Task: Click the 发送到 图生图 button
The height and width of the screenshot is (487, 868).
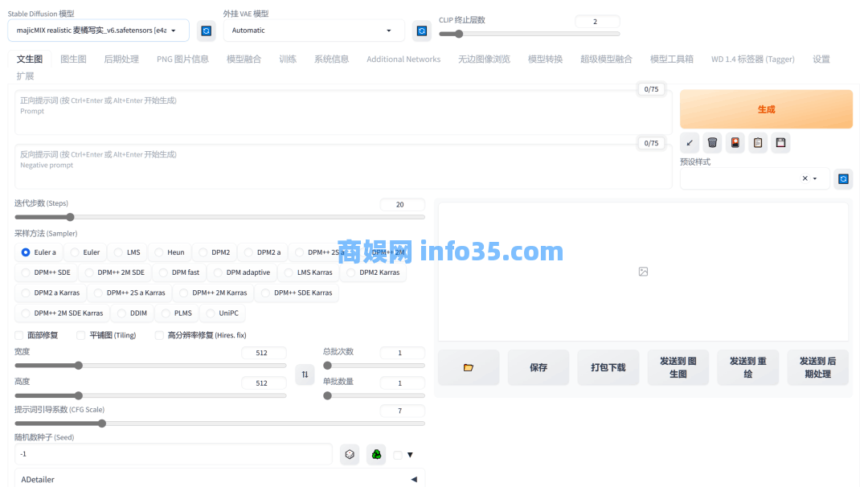Action: pyautogui.click(x=678, y=367)
